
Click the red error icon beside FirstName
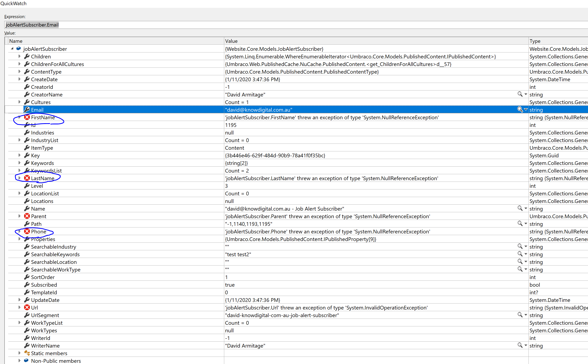(27, 117)
